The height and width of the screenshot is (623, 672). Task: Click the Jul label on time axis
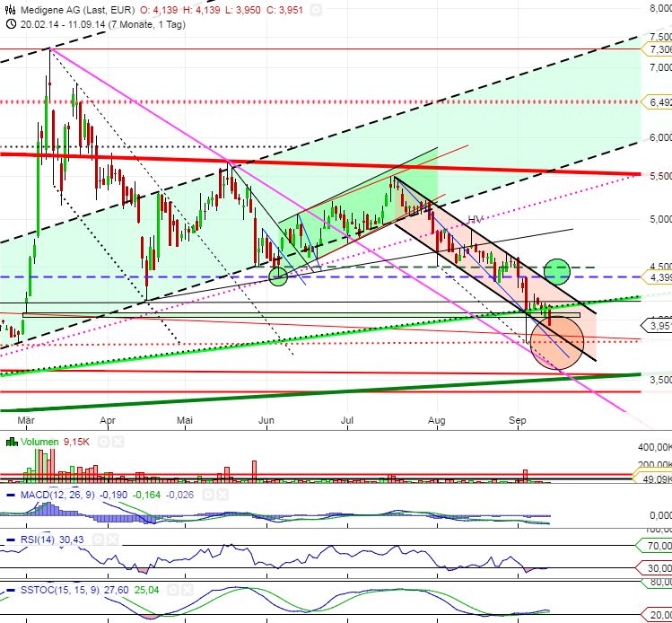tap(347, 421)
